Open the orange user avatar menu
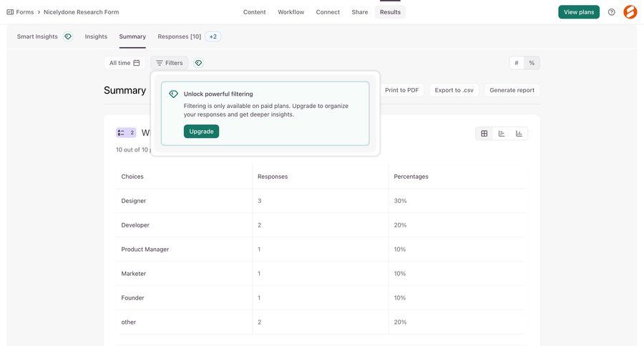644x346 pixels. (630, 12)
